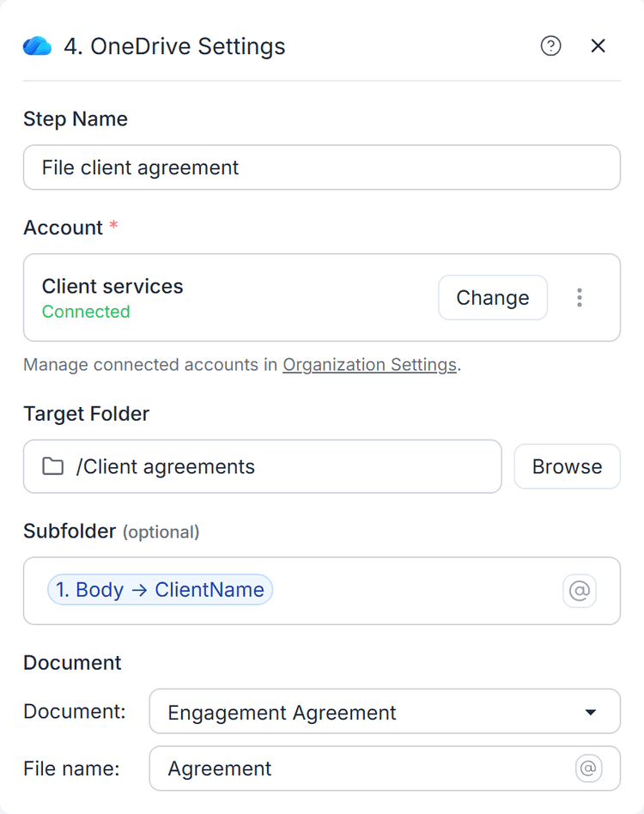
Task: Open the Document dropdown (Engagement Agreement)
Action: coord(385,711)
